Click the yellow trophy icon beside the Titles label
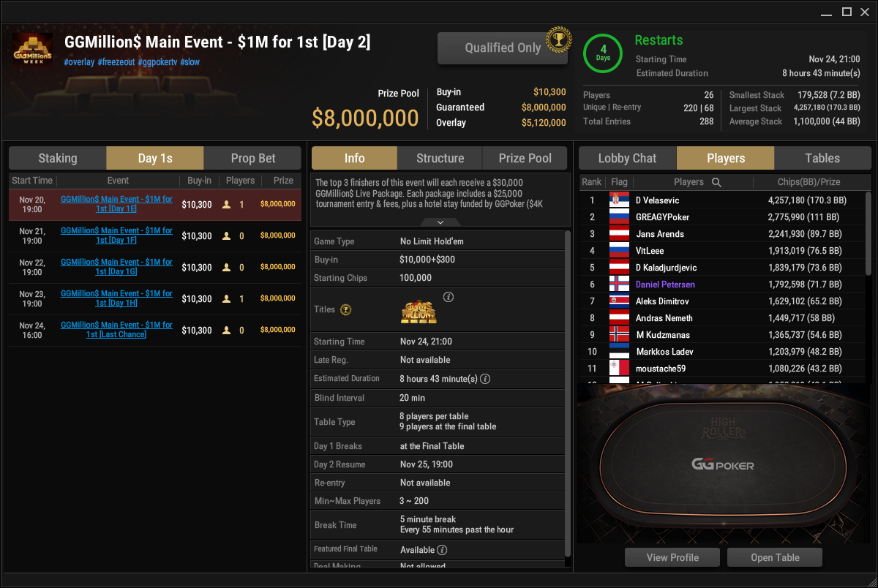The height and width of the screenshot is (588, 878). click(346, 310)
